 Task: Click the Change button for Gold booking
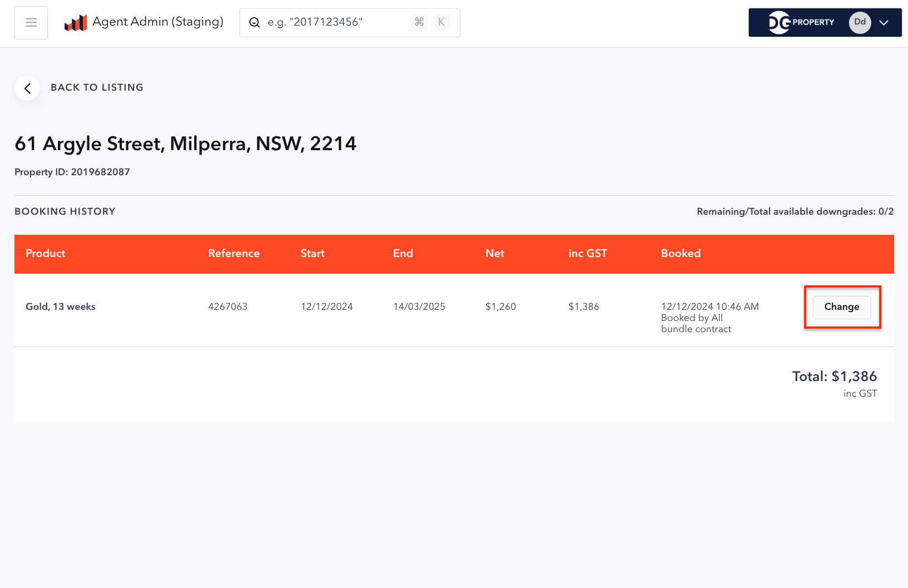[842, 307]
